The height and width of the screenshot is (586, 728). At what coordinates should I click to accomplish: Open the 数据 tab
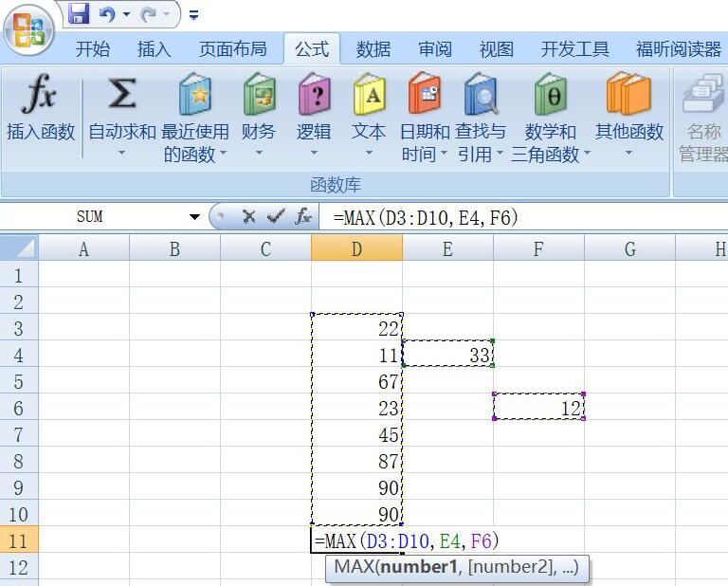[x=373, y=48]
